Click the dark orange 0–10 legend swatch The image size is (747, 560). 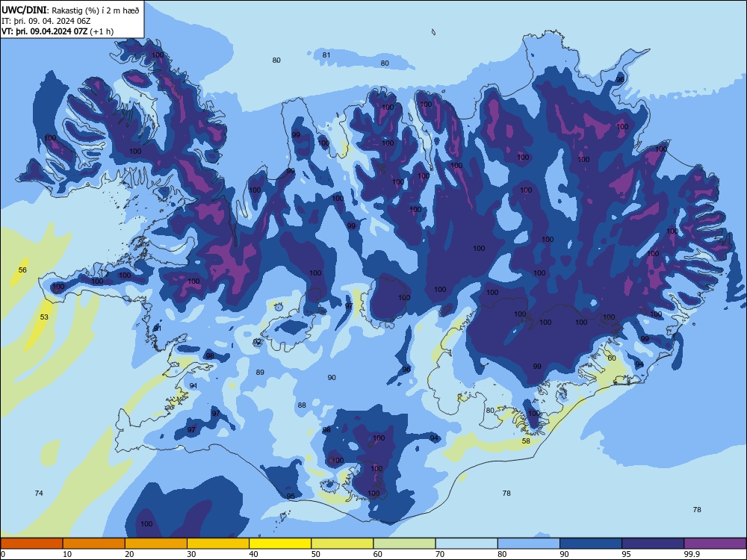pos(31,544)
